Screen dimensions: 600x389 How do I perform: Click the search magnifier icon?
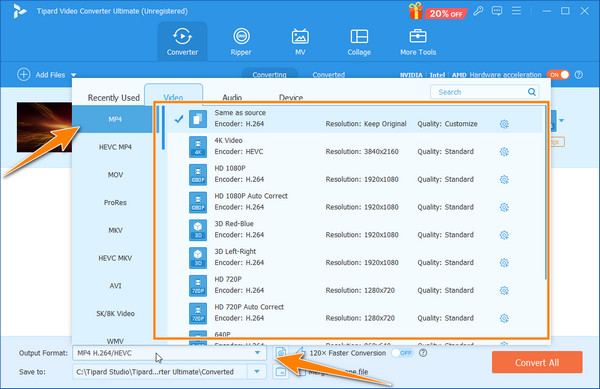532,92
